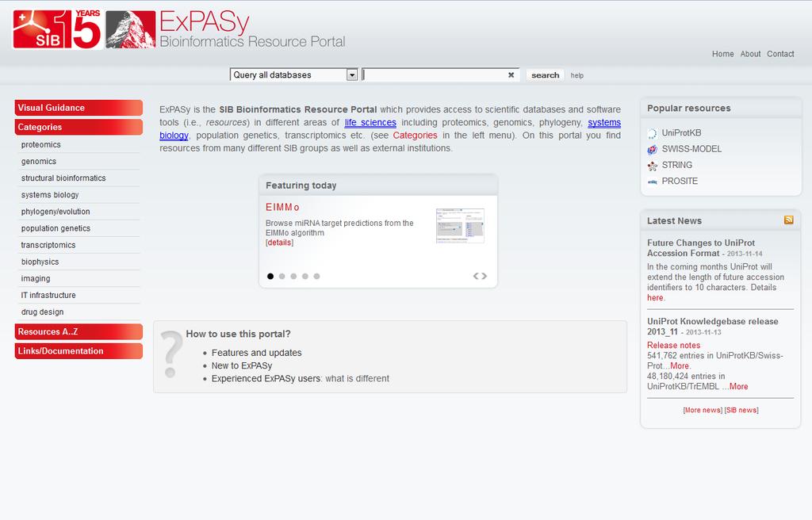Viewport: 812px width, 520px height.
Task: Go to next featured item arrow
Action: point(485,276)
